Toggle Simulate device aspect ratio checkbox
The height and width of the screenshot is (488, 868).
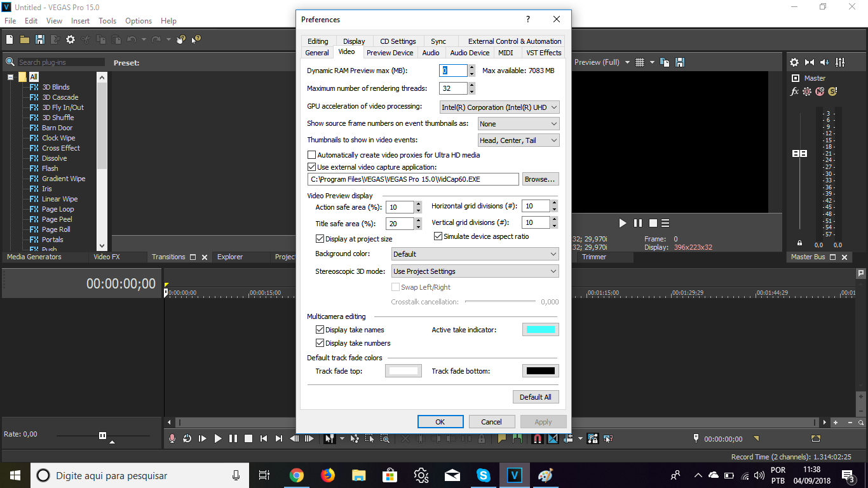click(438, 236)
